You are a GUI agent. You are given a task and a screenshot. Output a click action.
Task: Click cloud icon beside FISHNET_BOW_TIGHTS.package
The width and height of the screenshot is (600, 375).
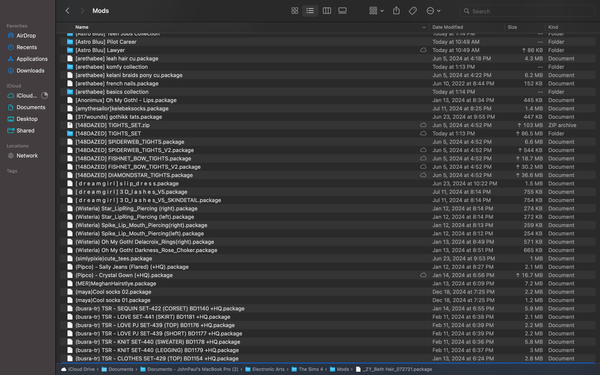(423, 158)
